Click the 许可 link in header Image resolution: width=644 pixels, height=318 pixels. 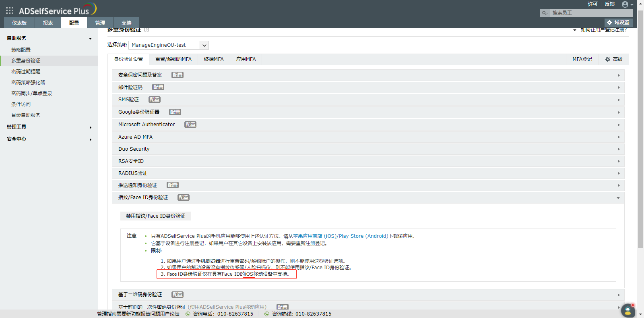[x=592, y=4]
